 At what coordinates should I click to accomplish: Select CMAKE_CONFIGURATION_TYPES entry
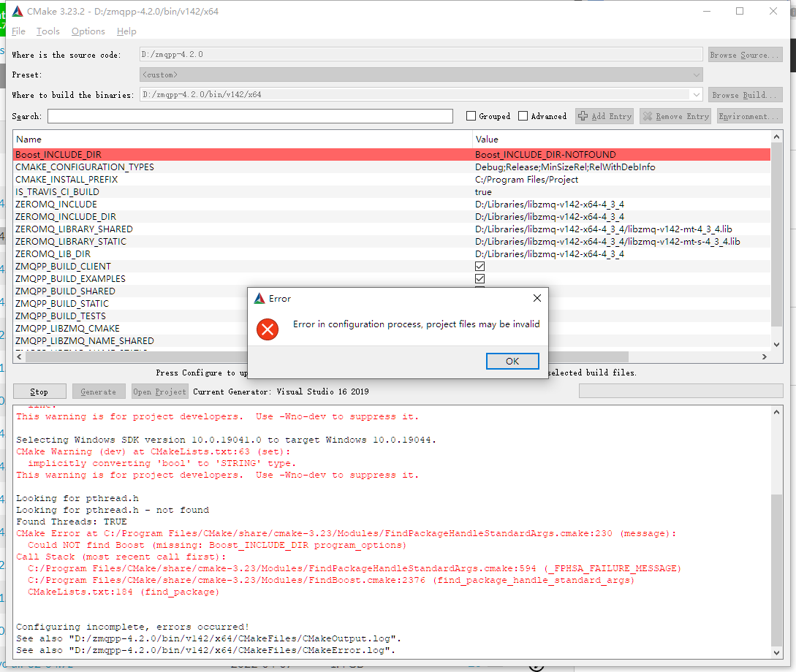pos(84,167)
